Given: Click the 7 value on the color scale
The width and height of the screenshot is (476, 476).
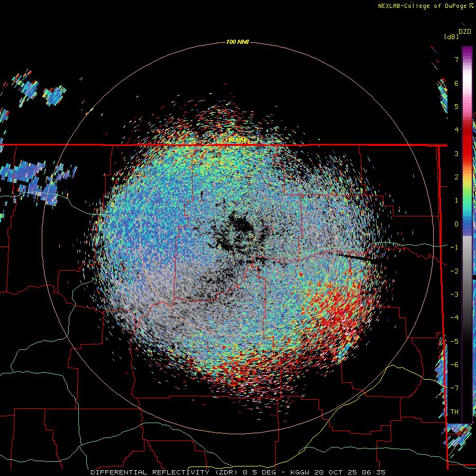Looking at the screenshot, I should tap(456, 59).
